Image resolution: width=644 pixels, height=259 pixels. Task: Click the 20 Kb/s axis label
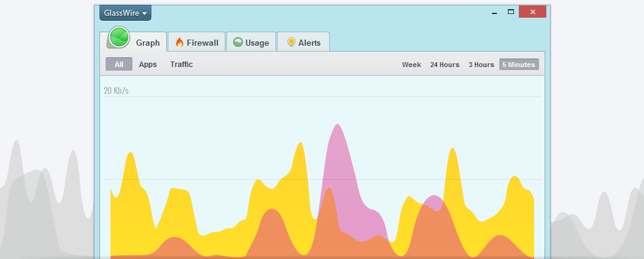[116, 91]
